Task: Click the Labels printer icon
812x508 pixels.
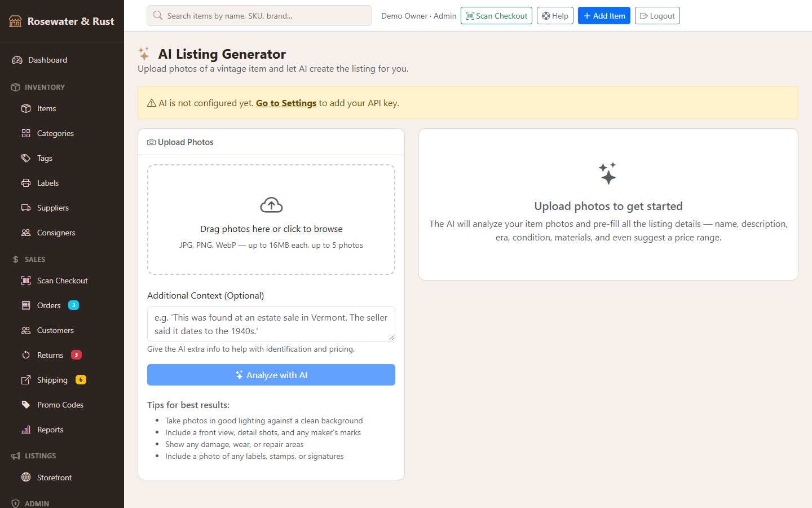Action: [x=26, y=183]
